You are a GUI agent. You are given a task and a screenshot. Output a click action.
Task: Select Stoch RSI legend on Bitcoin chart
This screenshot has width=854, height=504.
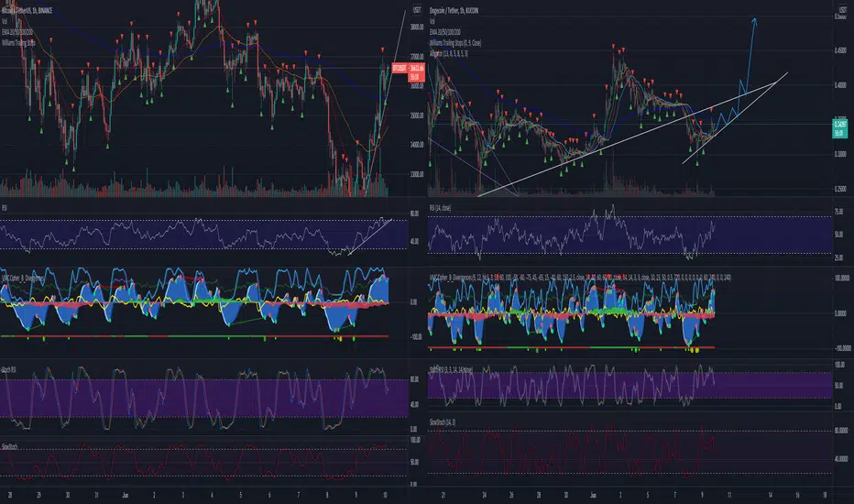[x=9, y=369]
